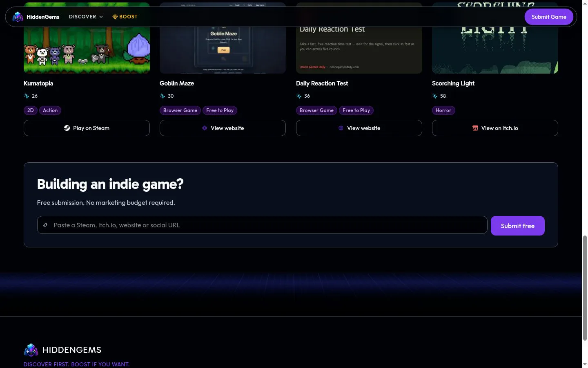
Task: Click the Boost diamond icon
Action: coord(115,17)
